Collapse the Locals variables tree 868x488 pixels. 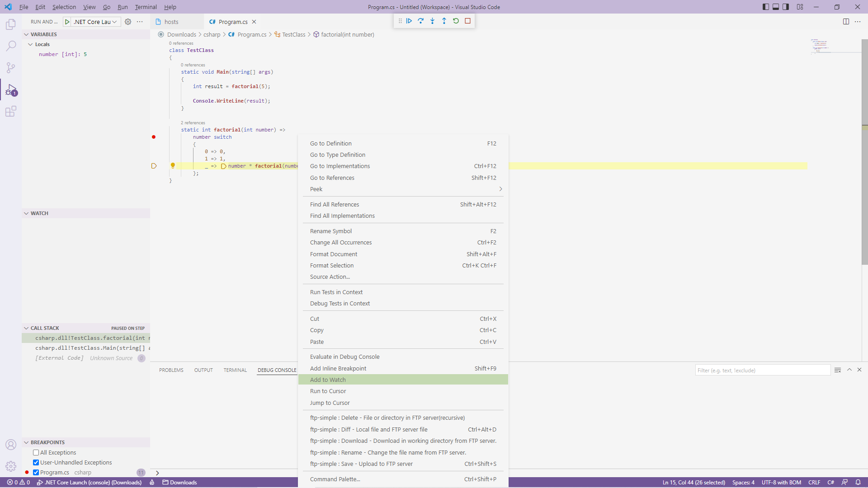coord(30,44)
